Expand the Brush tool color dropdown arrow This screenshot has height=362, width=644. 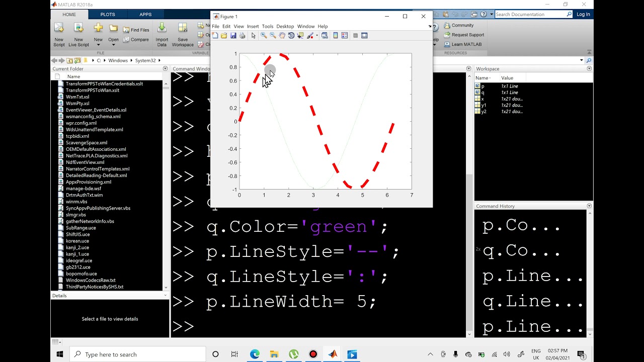click(317, 36)
